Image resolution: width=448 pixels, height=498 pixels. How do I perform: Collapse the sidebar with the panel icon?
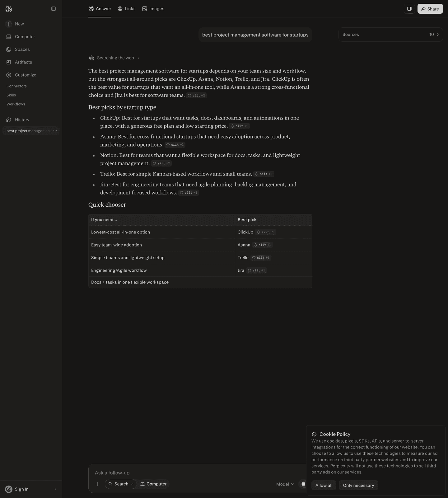[x=54, y=9]
